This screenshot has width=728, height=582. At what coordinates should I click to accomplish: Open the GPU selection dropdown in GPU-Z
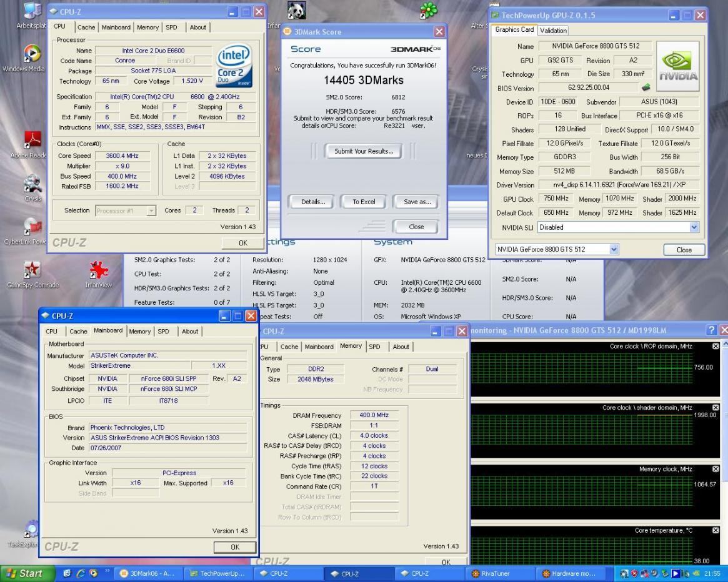pyautogui.click(x=613, y=249)
